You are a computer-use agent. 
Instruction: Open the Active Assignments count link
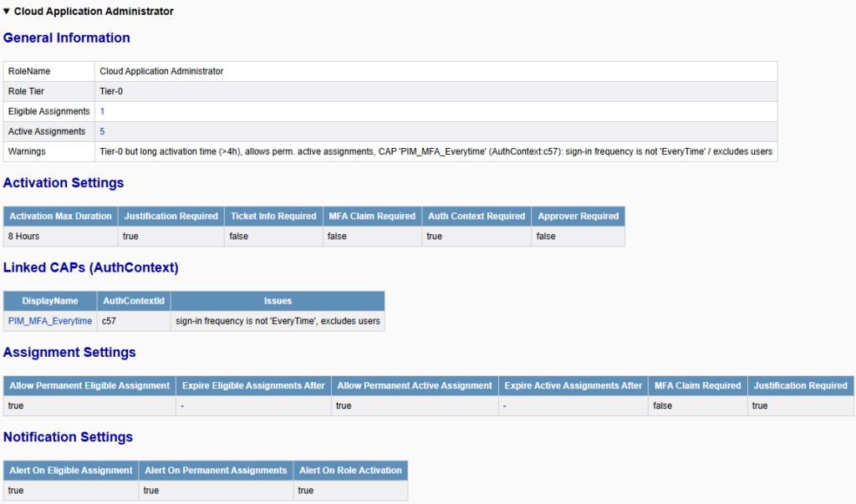102,131
